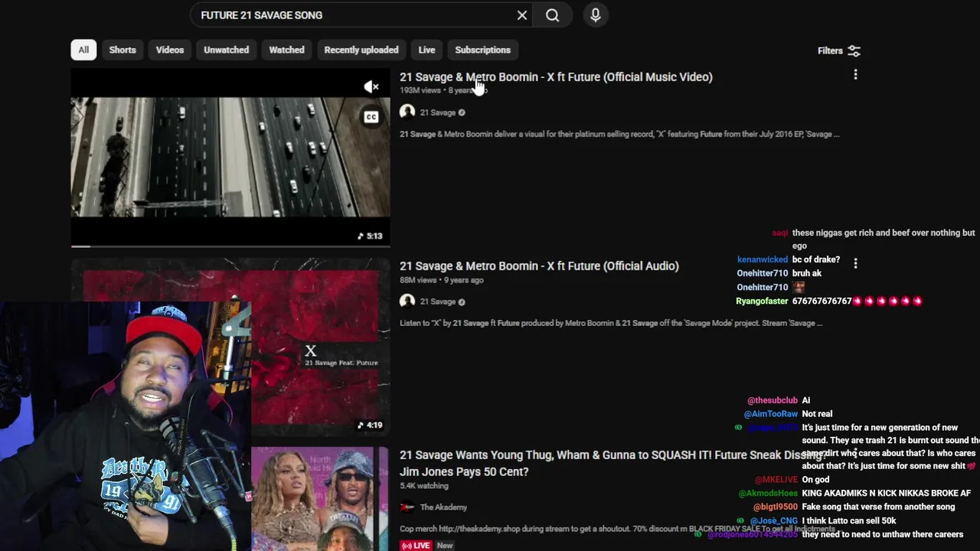This screenshot has height=551, width=980.
Task: Click The Akademy channel avatar
Action: pos(407,507)
